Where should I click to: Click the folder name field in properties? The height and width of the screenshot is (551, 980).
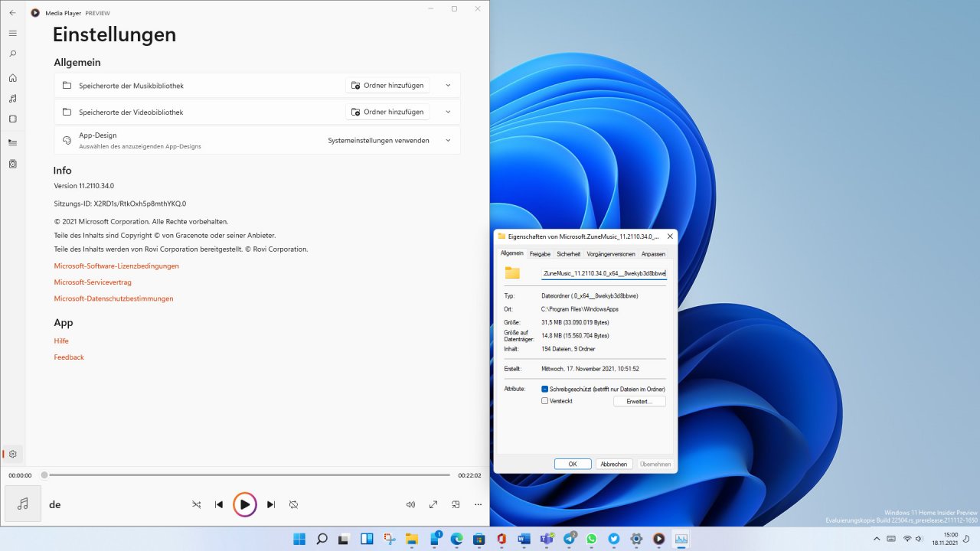pos(604,273)
